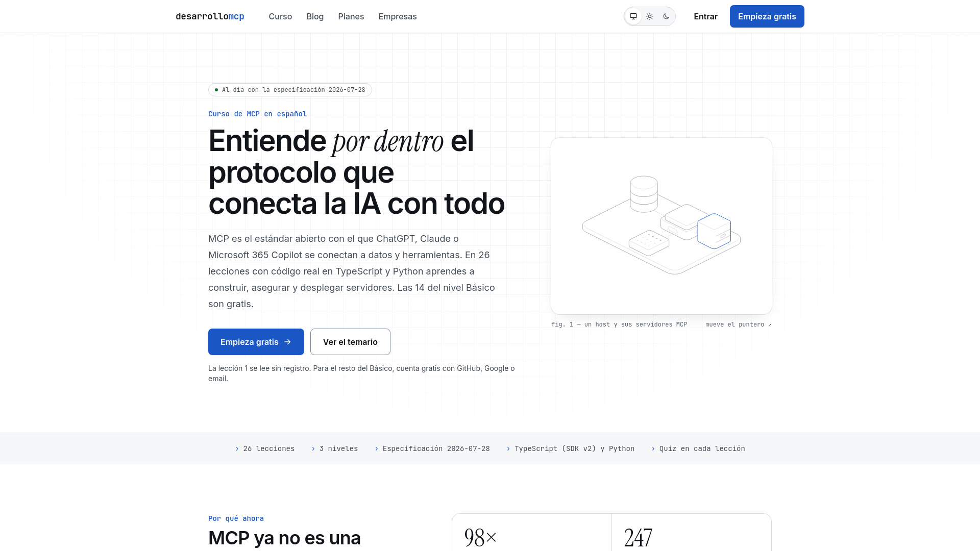This screenshot has width=980, height=551.
Task: Click the blue server cube in illustration
Action: [714, 231]
